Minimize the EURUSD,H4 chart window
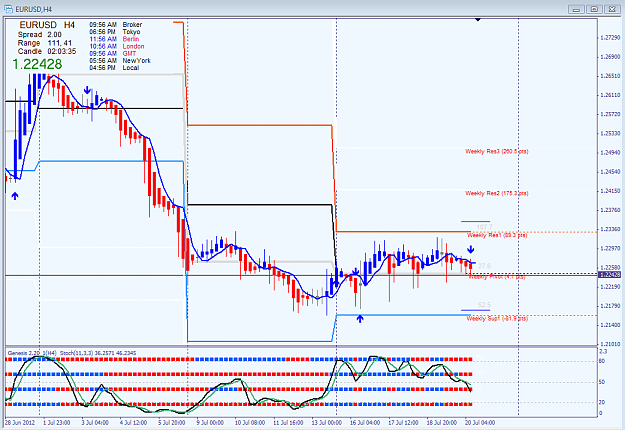625x430 pixels. [x=576, y=9]
